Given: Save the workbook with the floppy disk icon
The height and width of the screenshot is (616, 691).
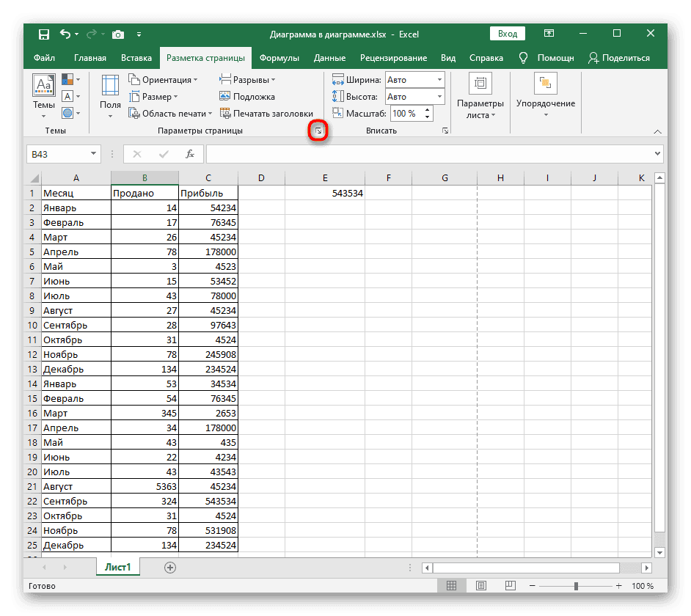Looking at the screenshot, I should (x=44, y=34).
